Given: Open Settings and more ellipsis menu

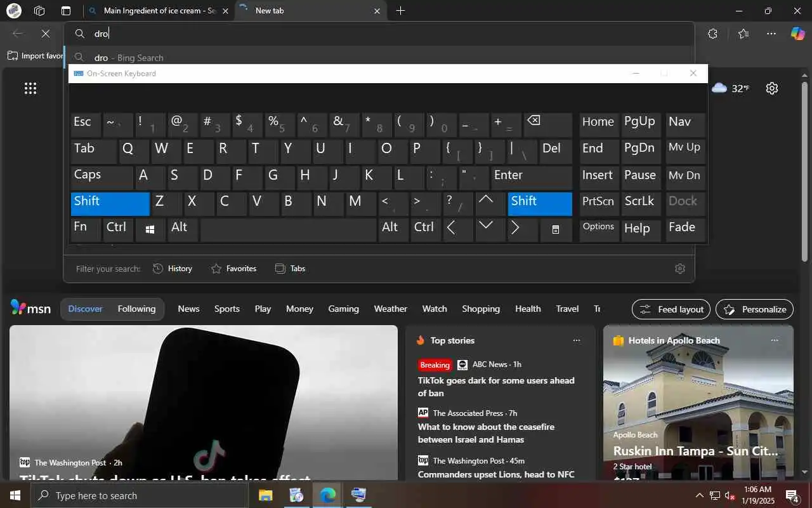Looking at the screenshot, I should coord(771,34).
